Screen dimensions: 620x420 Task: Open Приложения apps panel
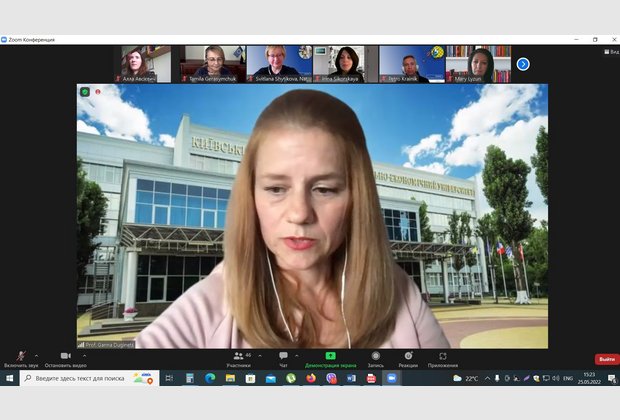[x=443, y=359]
